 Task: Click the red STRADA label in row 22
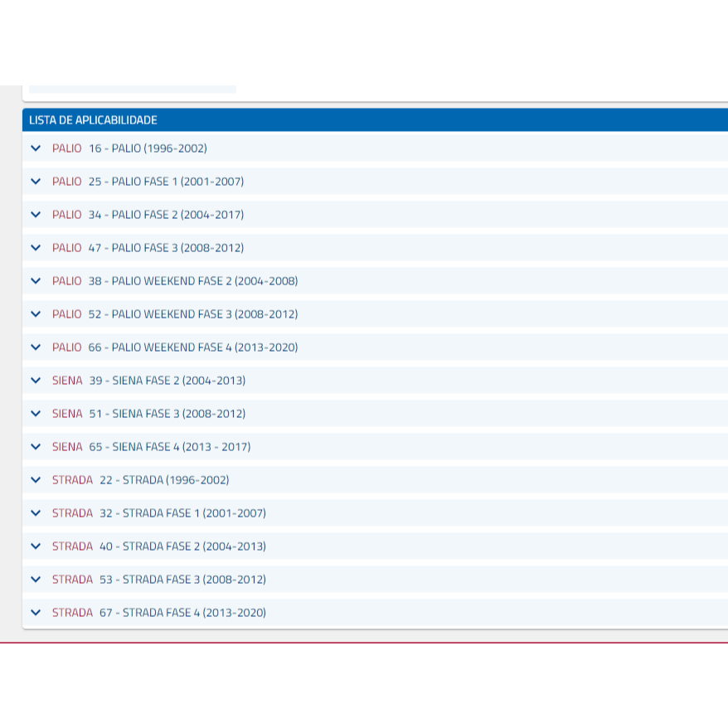pos(72,480)
